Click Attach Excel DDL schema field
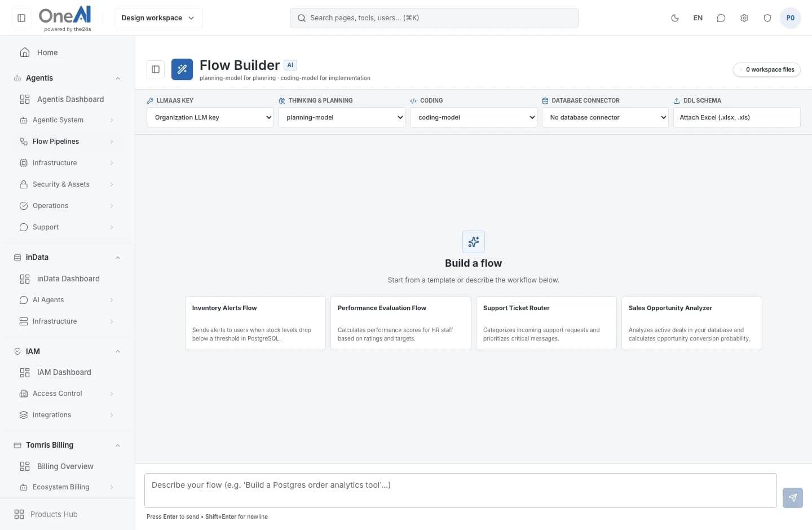This screenshot has width=812, height=530. (737, 117)
